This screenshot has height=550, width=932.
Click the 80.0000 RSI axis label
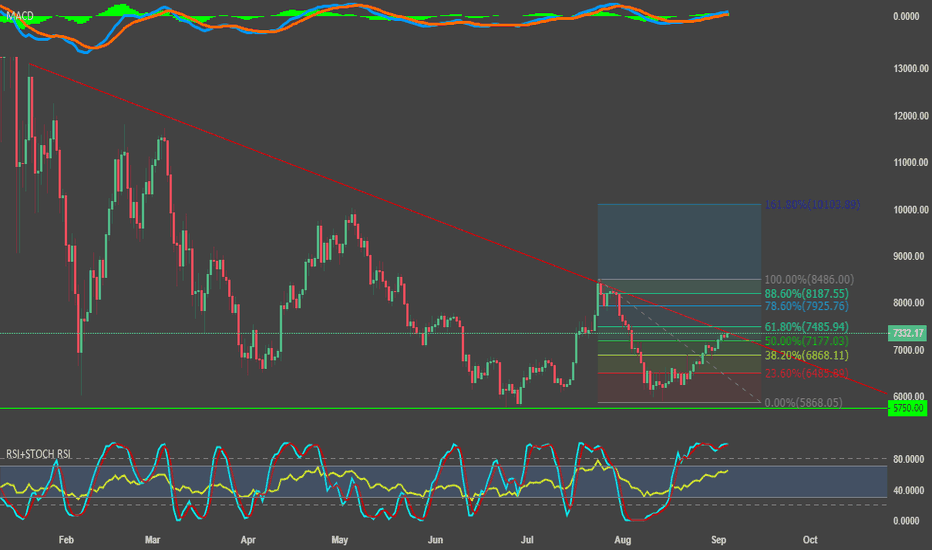909,459
